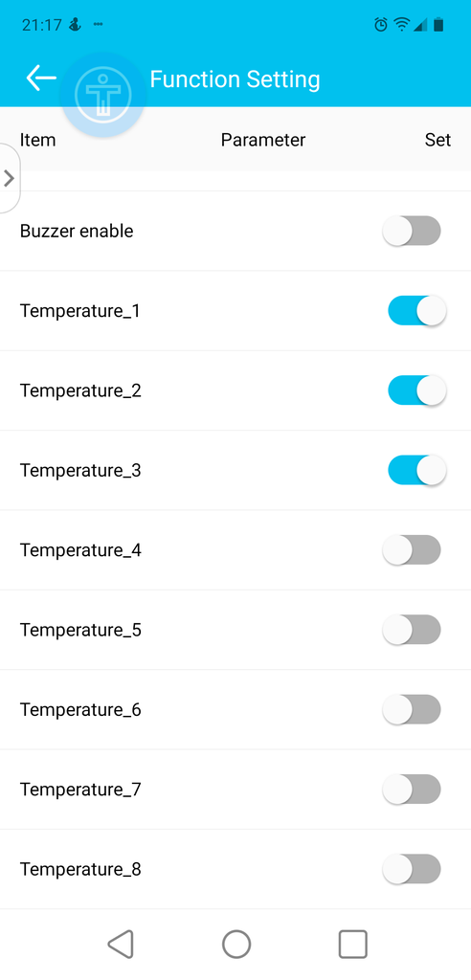This screenshot has width=471, height=980.
Task: Switch on the Temperature_7 toggle
Action: coord(413,790)
